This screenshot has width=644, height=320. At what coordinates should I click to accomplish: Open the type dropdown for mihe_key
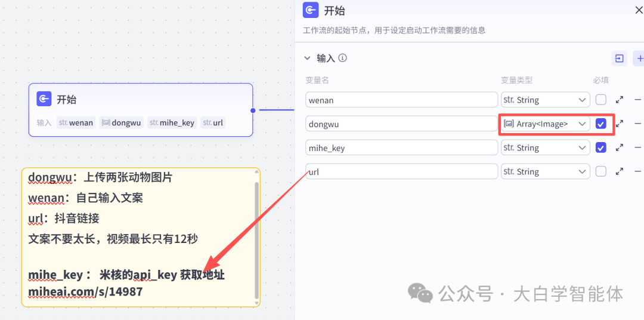[546, 147]
